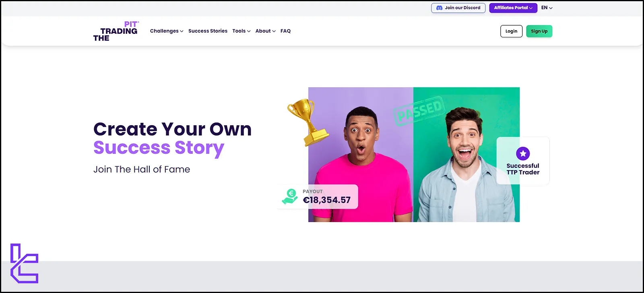Click The Trading Pit logo
Screen dimensions: 644x293
pyautogui.click(x=116, y=31)
